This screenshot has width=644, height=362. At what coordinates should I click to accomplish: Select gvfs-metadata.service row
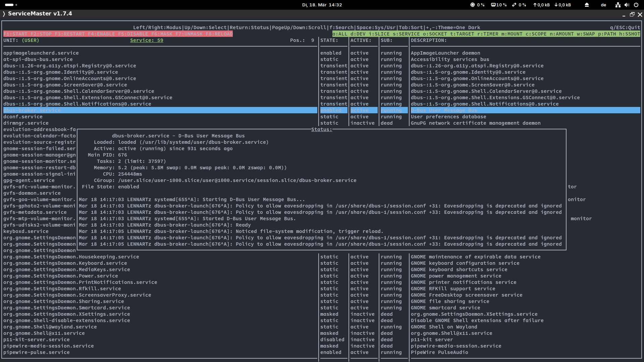click(35, 212)
